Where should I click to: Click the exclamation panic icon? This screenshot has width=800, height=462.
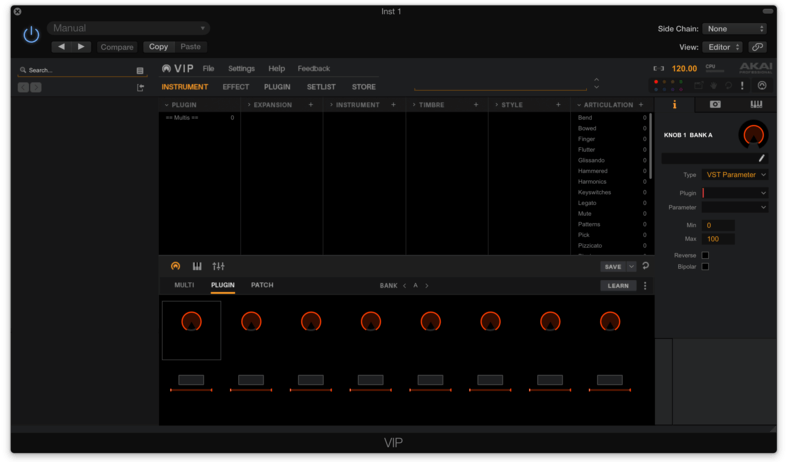pyautogui.click(x=742, y=86)
